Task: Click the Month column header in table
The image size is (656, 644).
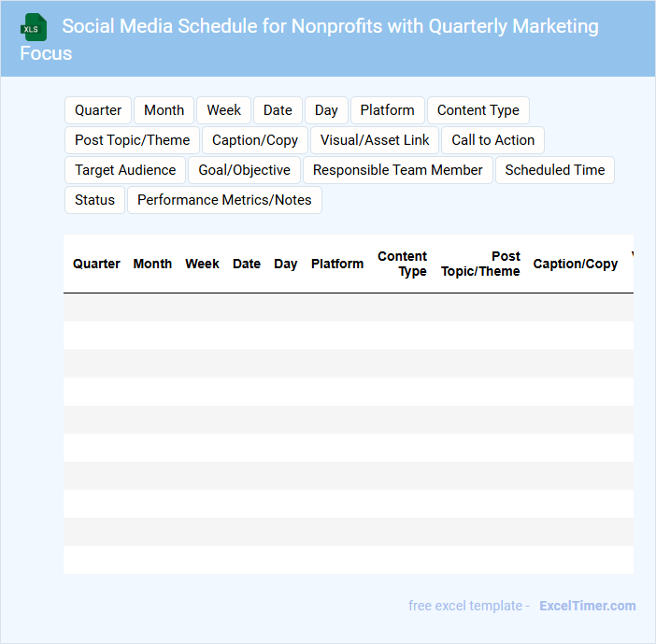Action: coord(152,264)
